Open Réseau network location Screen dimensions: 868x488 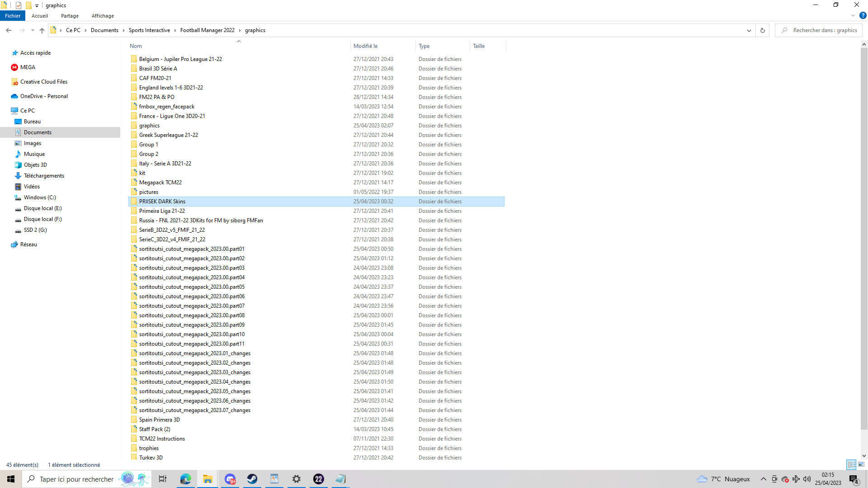click(28, 244)
